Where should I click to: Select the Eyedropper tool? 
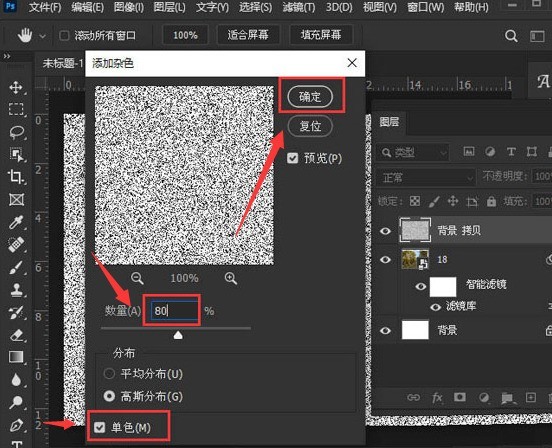[16, 222]
